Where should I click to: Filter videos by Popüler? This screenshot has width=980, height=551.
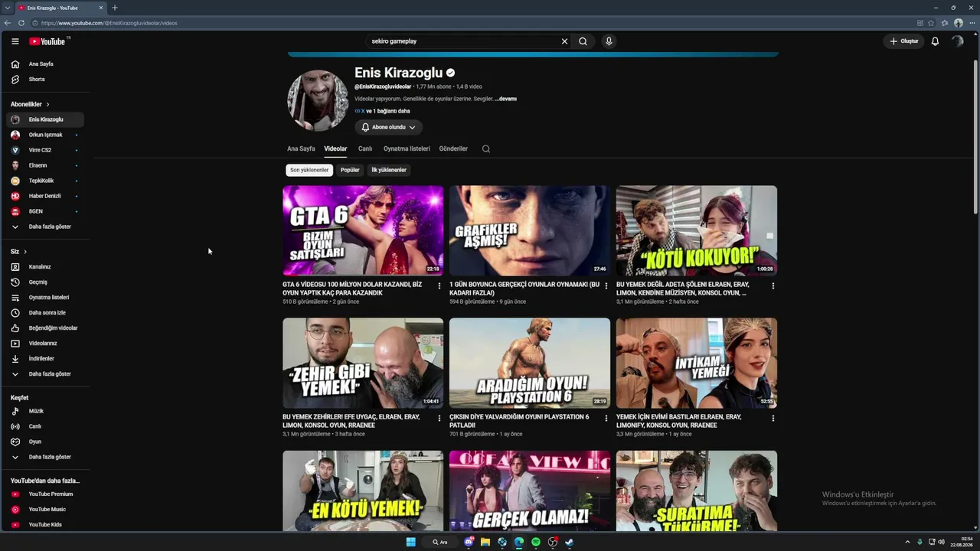coord(350,170)
